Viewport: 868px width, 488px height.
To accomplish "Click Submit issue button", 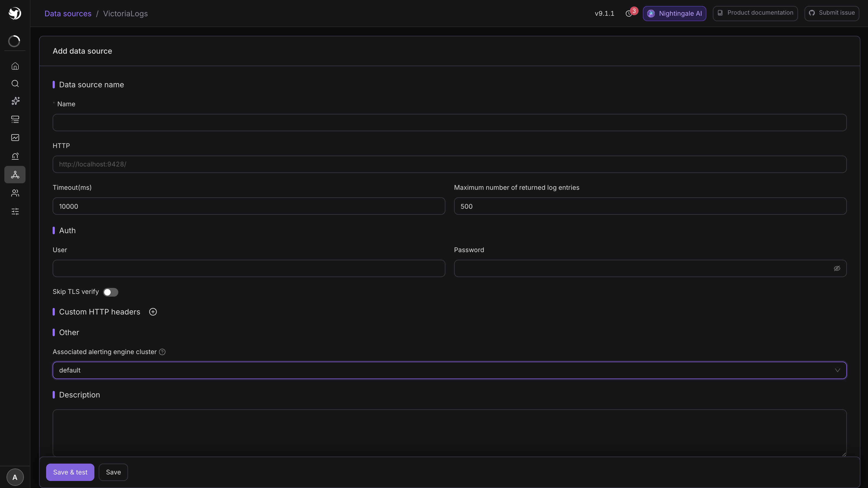I will tap(832, 13).
